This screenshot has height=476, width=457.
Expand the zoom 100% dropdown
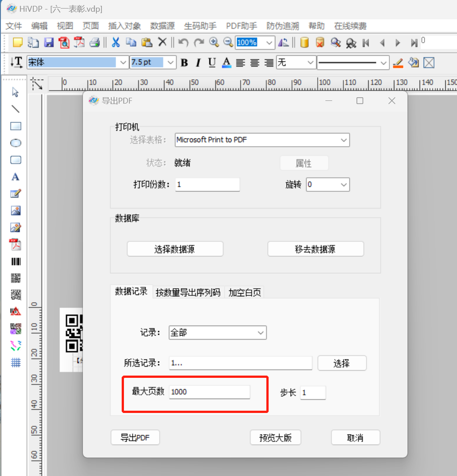(x=269, y=42)
